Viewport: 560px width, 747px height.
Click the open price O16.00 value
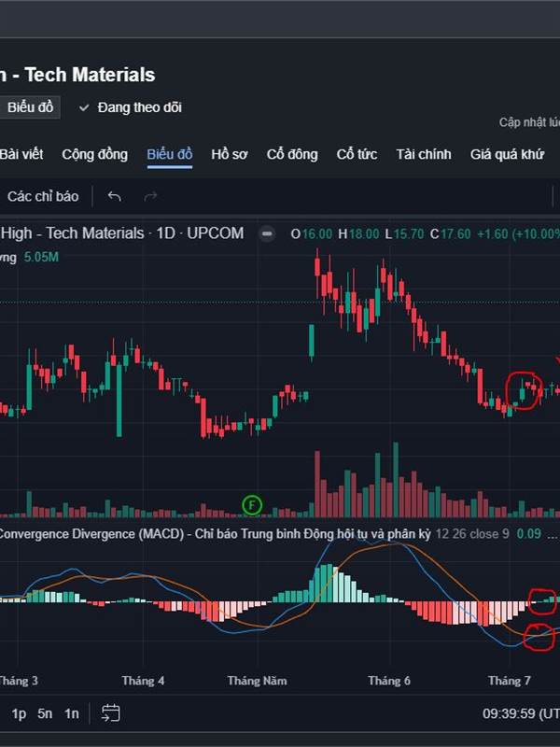click(x=312, y=234)
